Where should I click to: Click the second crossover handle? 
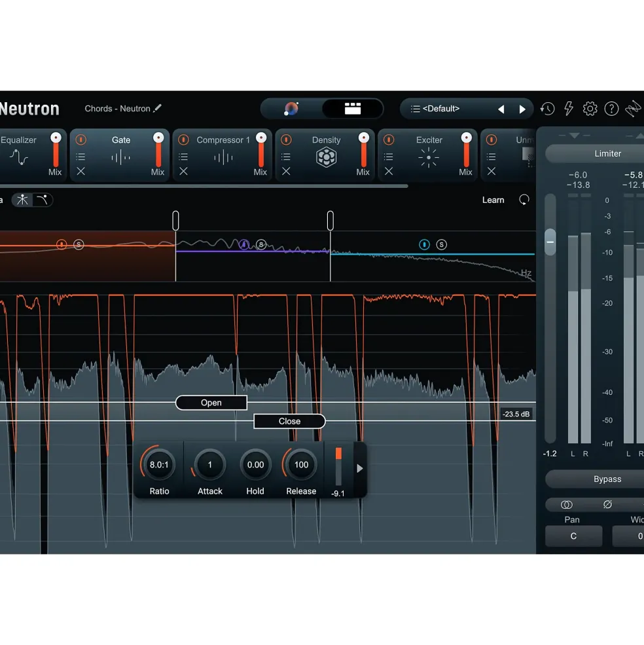coord(331,221)
